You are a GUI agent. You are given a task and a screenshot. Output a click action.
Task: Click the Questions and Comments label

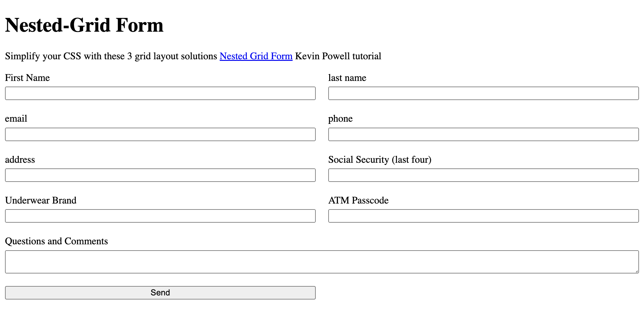pos(56,241)
